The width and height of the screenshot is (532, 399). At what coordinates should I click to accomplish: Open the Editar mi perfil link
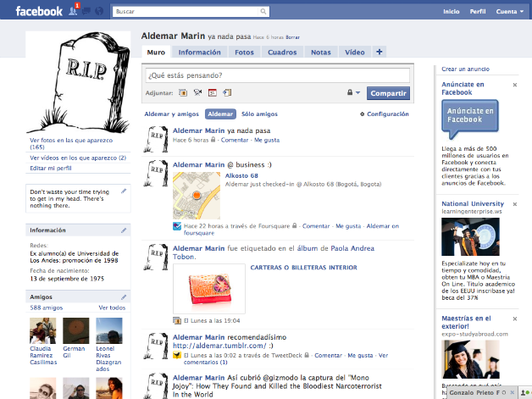pyautogui.click(x=51, y=169)
